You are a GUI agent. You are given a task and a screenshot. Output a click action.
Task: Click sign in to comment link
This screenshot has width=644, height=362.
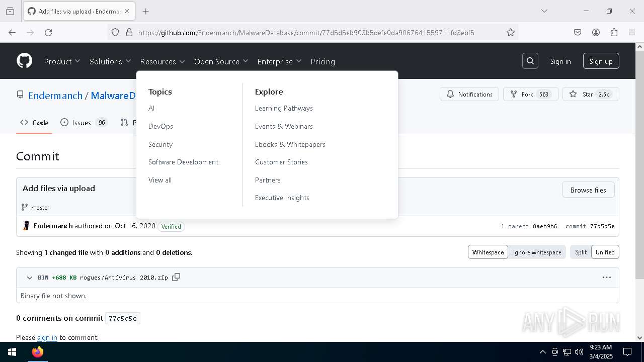(x=47, y=337)
